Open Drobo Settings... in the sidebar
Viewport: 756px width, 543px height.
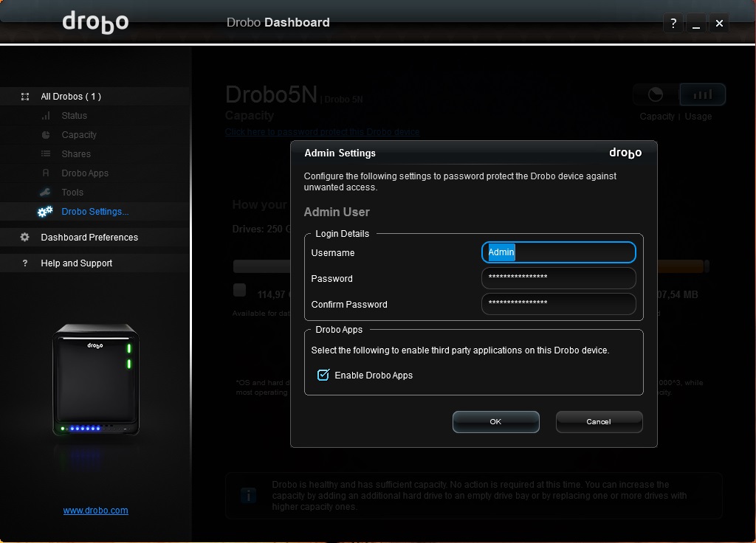pyautogui.click(x=95, y=212)
